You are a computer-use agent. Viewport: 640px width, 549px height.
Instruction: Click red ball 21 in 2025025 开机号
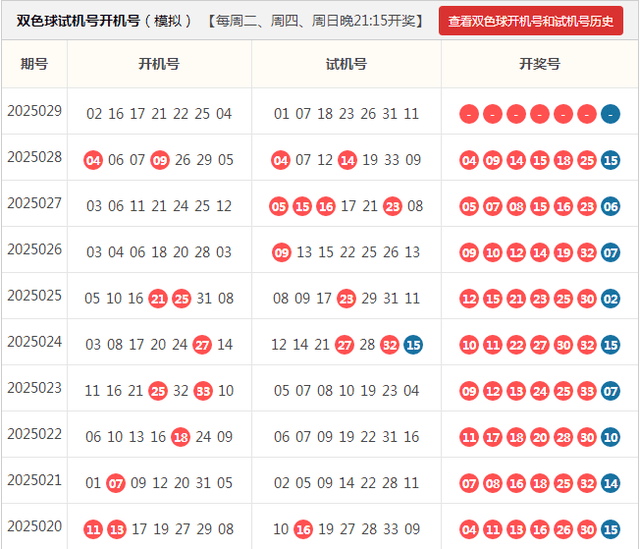158,298
